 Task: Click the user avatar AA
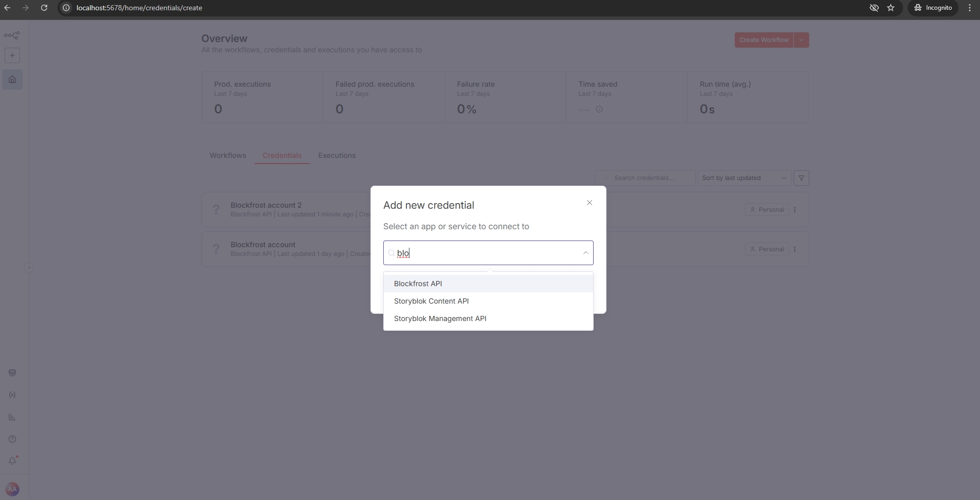coord(12,489)
